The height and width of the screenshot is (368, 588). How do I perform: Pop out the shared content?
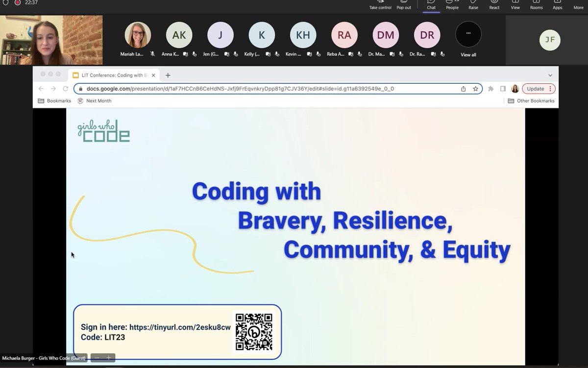[404, 5]
